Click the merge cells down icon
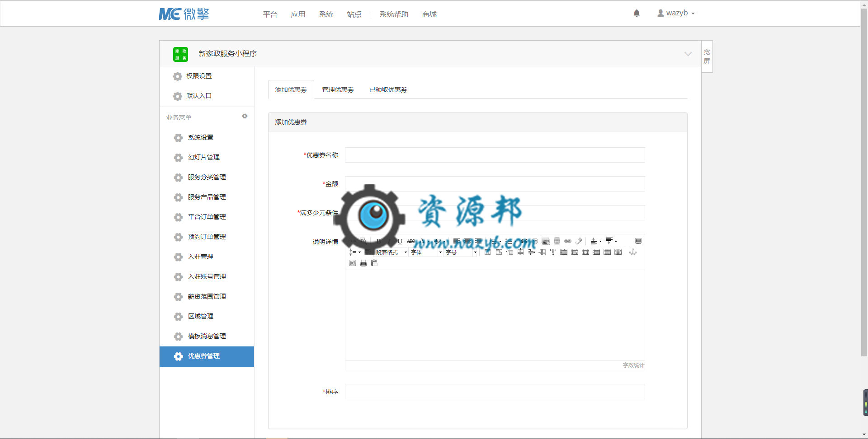 585,252
